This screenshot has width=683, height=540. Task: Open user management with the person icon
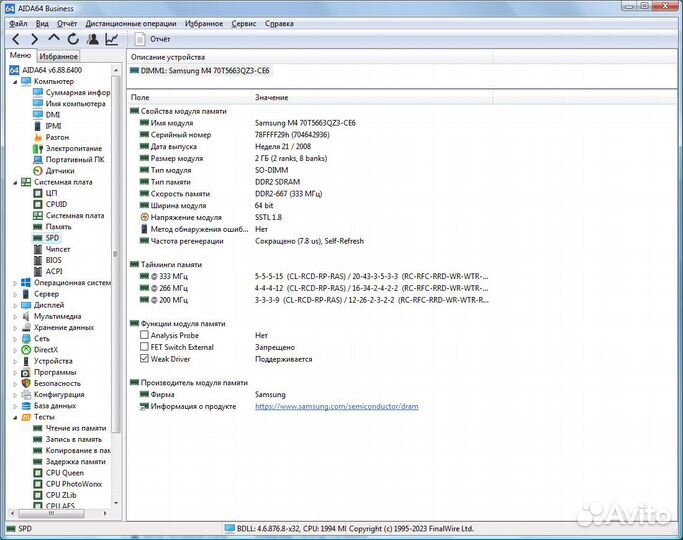[x=92, y=39]
